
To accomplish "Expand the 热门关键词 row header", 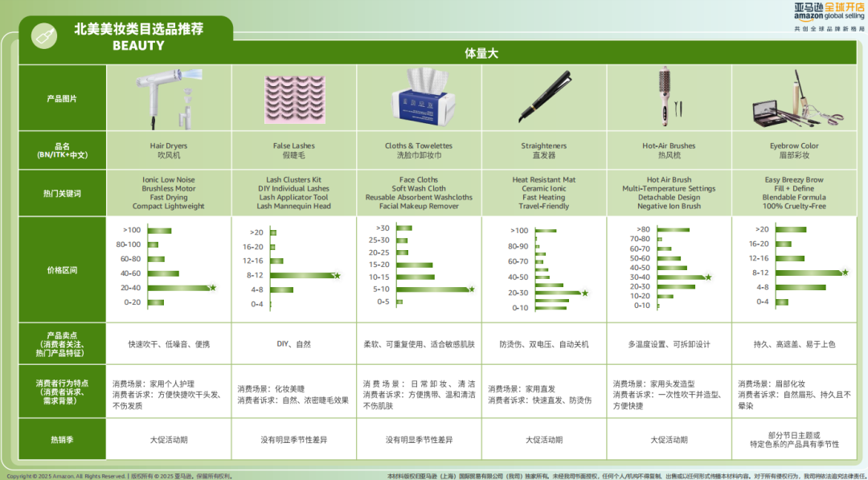I will click(x=62, y=193).
